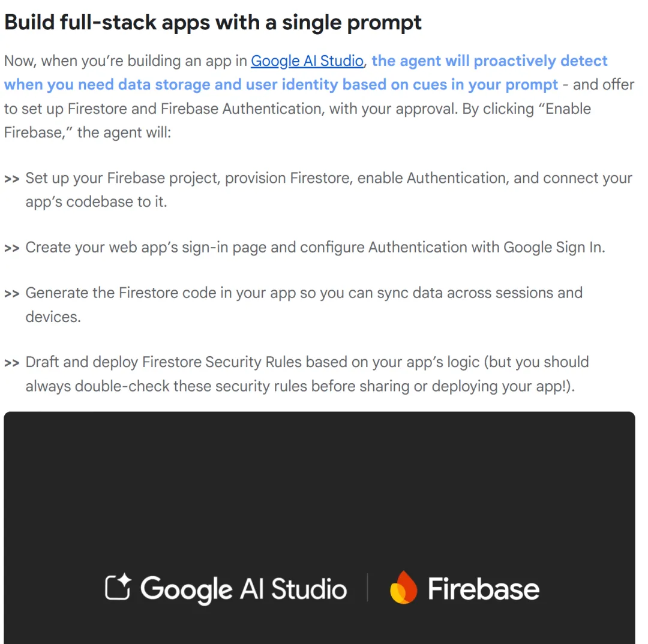
Task: Click the Firebase wordmark in banner
Action: coord(483,589)
